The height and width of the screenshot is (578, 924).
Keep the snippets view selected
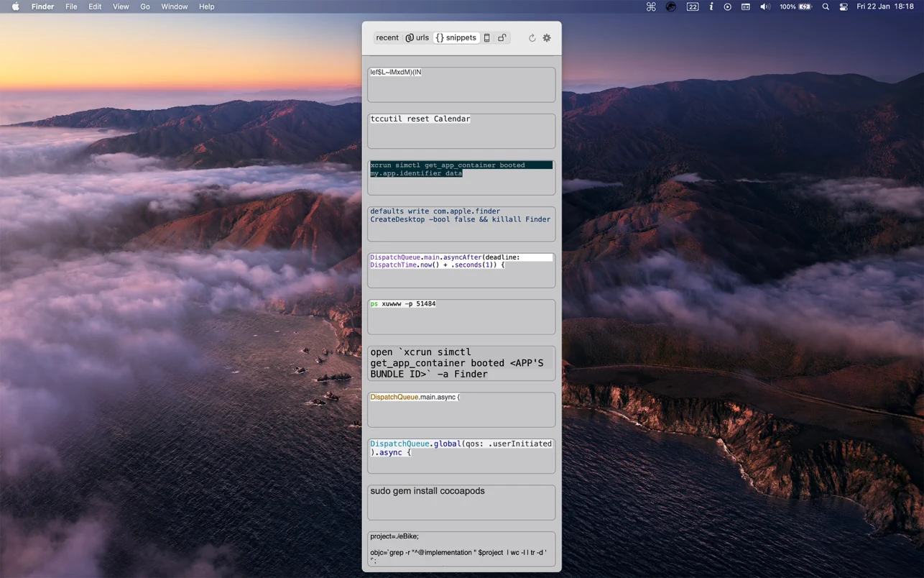pos(456,37)
